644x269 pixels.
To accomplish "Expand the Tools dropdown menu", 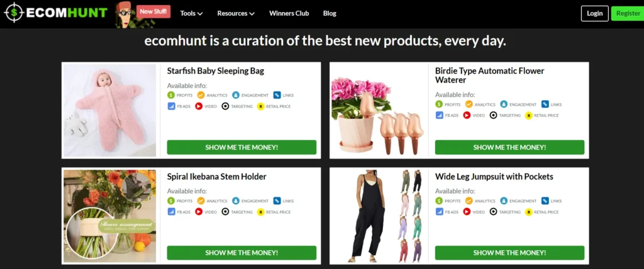I will (x=191, y=13).
